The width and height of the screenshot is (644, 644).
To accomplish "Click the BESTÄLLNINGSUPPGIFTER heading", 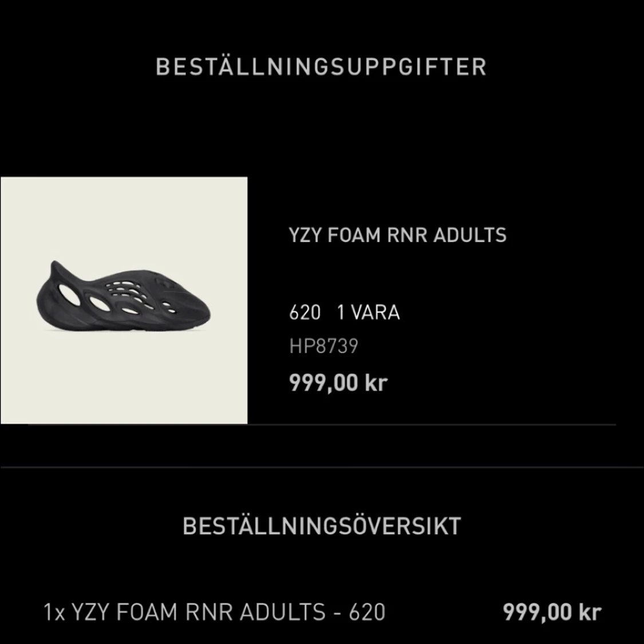I will coord(321,67).
